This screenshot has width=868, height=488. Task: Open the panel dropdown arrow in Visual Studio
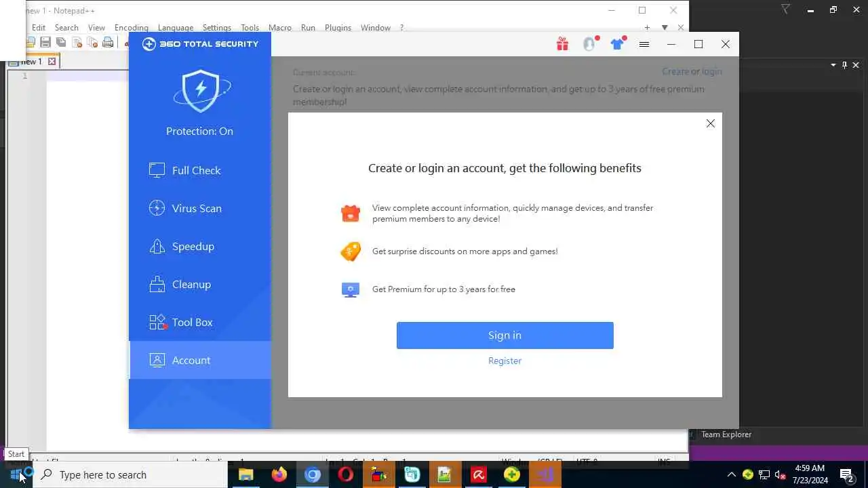click(833, 65)
